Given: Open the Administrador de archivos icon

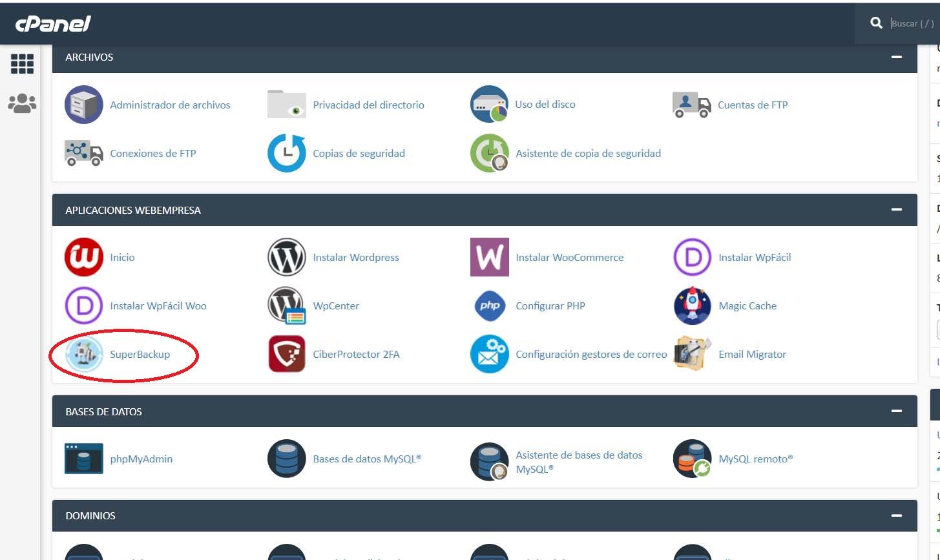Looking at the screenshot, I should (x=84, y=105).
